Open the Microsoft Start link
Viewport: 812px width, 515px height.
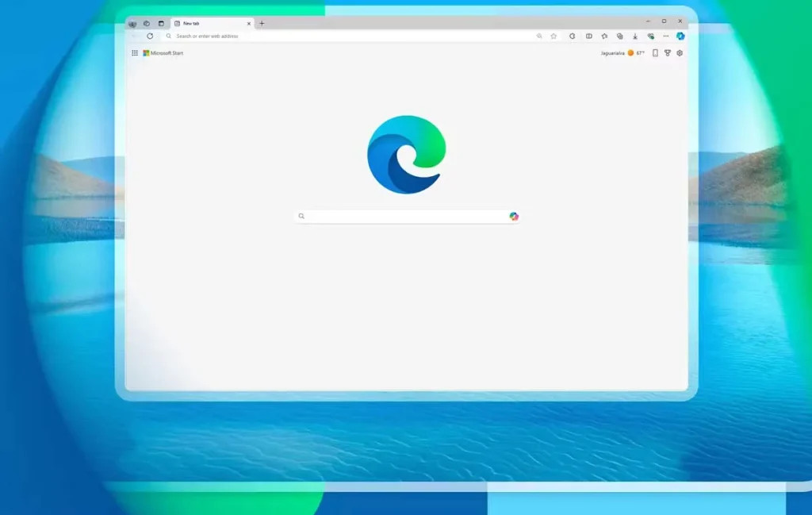[x=163, y=53]
